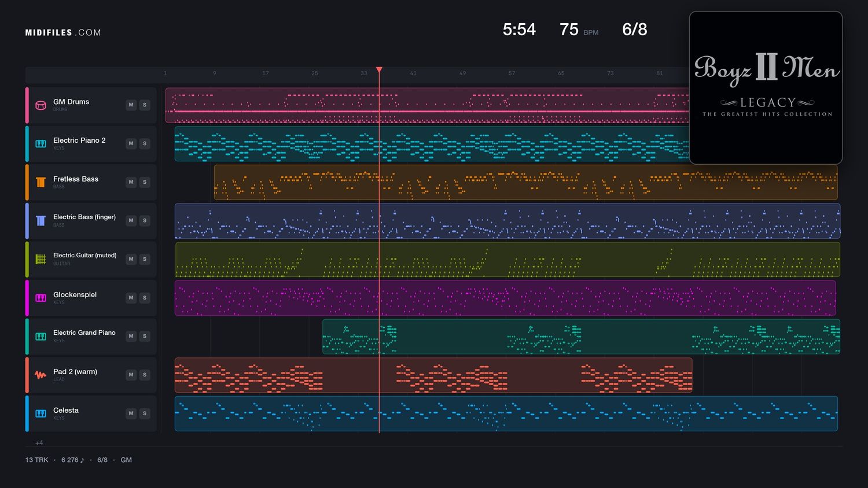Select the Fretless Bass orange clip

(x=525, y=182)
